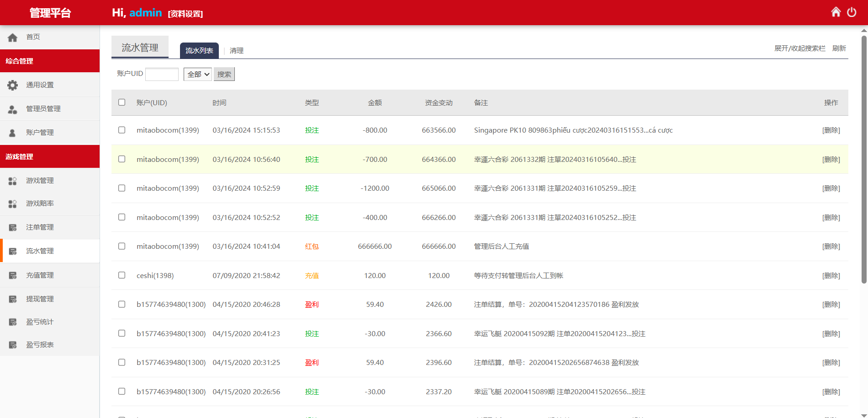Open 账户管理 menu item

tap(50, 133)
